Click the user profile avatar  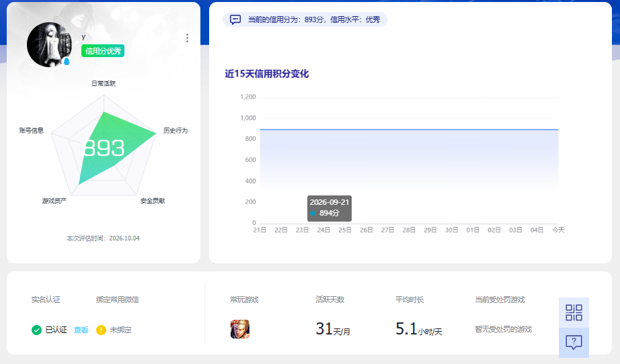pos(49,44)
